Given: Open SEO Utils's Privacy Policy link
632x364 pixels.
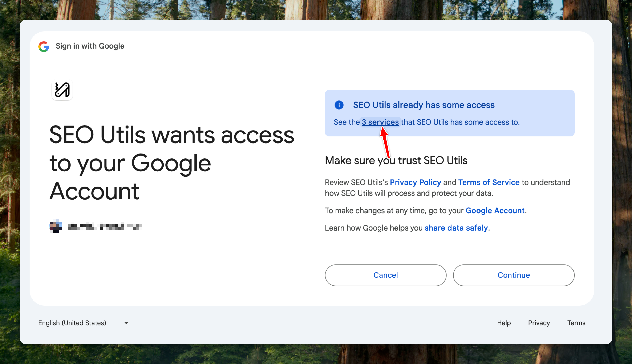Looking at the screenshot, I should 415,182.
